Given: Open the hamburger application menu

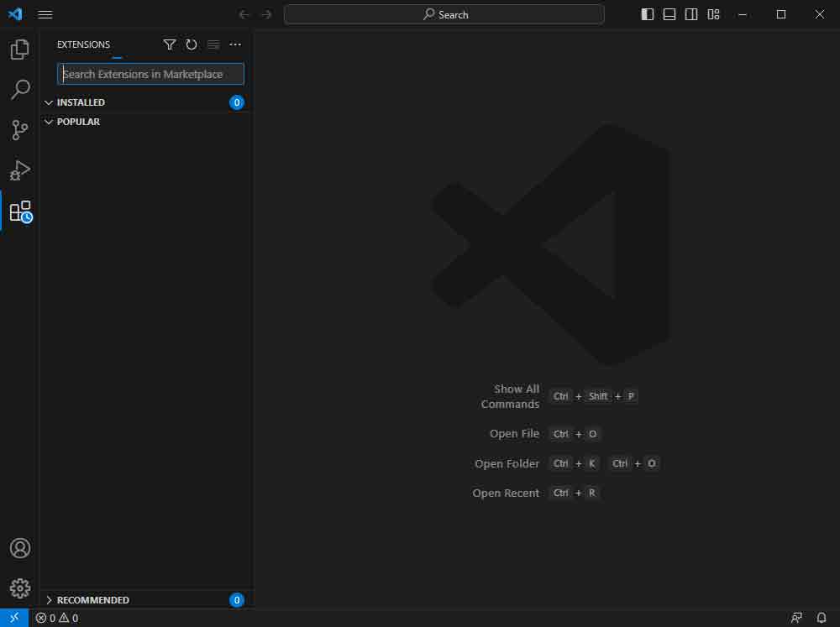Looking at the screenshot, I should click(45, 14).
